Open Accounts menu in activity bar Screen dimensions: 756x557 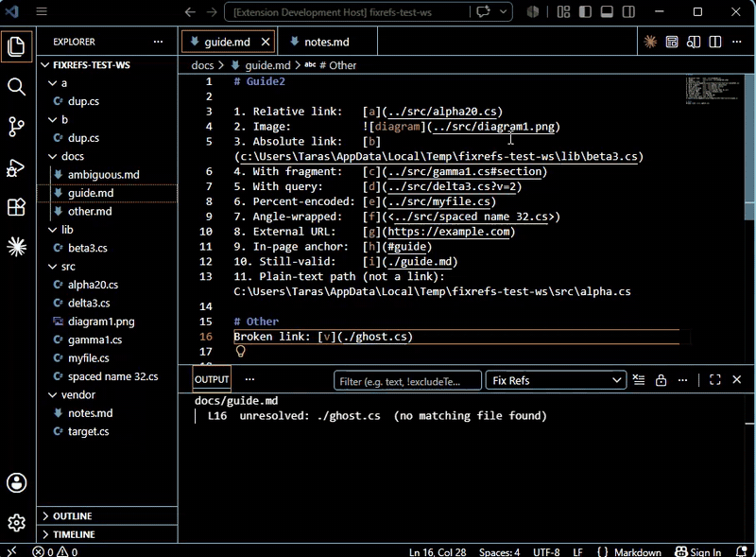click(16, 482)
